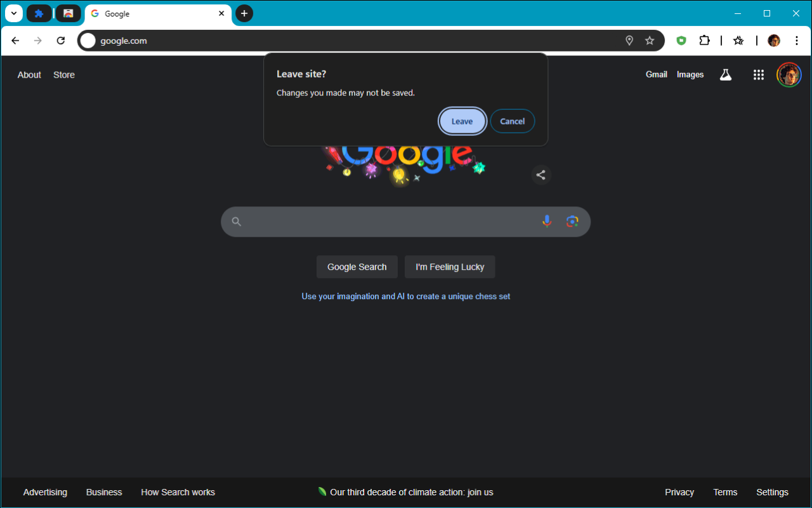
Task: Click the I'm Feeling Lucky button
Action: (450, 267)
